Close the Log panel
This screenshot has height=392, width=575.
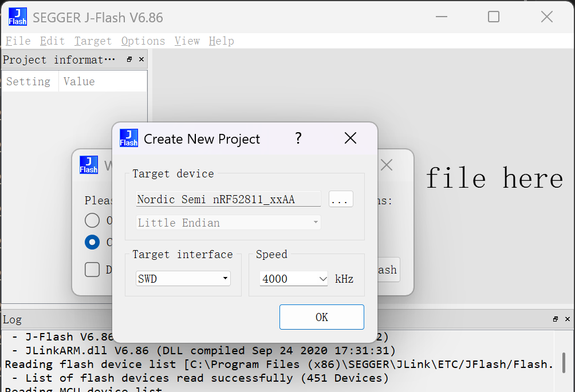(568, 319)
